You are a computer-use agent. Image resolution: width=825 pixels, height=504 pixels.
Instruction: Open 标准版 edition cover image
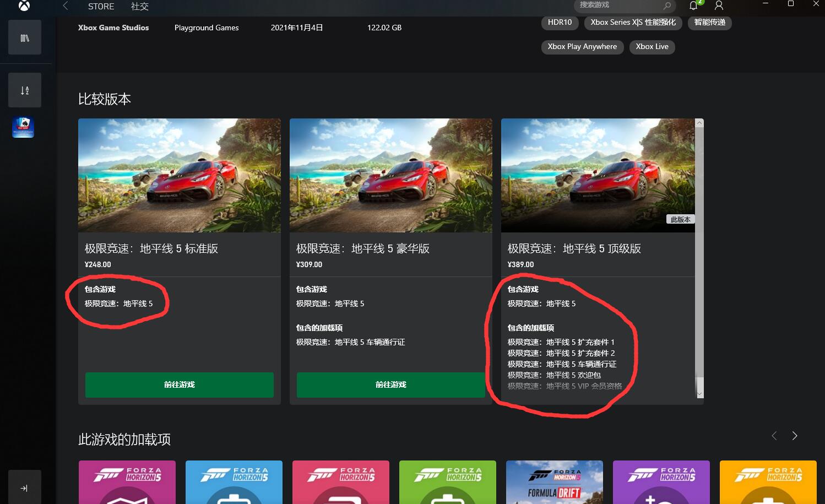pyautogui.click(x=180, y=175)
